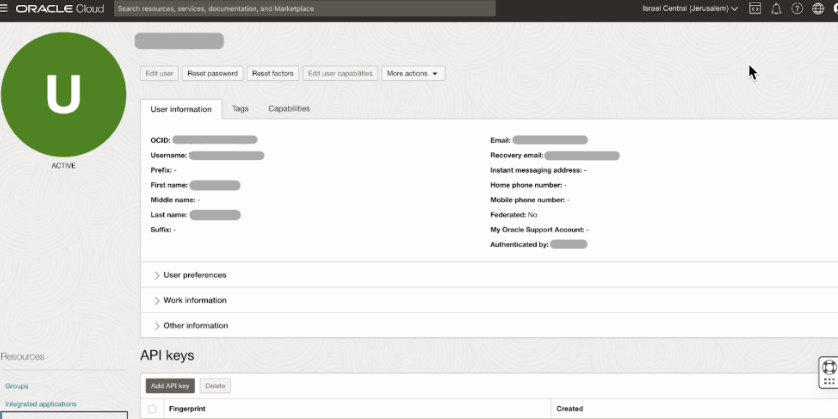The width and height of the screenshot is (838, 419).
Task: Expand the Other information section
Action: pos(195,326)
